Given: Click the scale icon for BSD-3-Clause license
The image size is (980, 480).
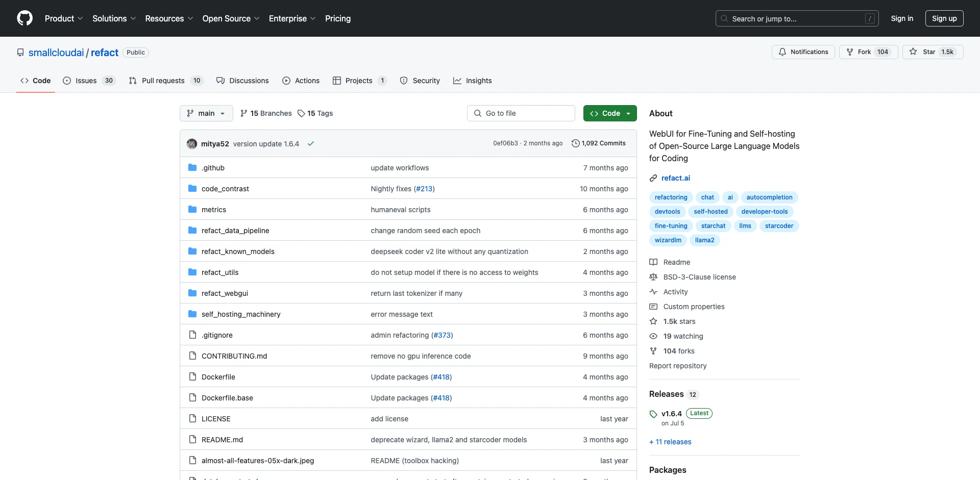Looking at the screenshot, I should tap(653, 277).
